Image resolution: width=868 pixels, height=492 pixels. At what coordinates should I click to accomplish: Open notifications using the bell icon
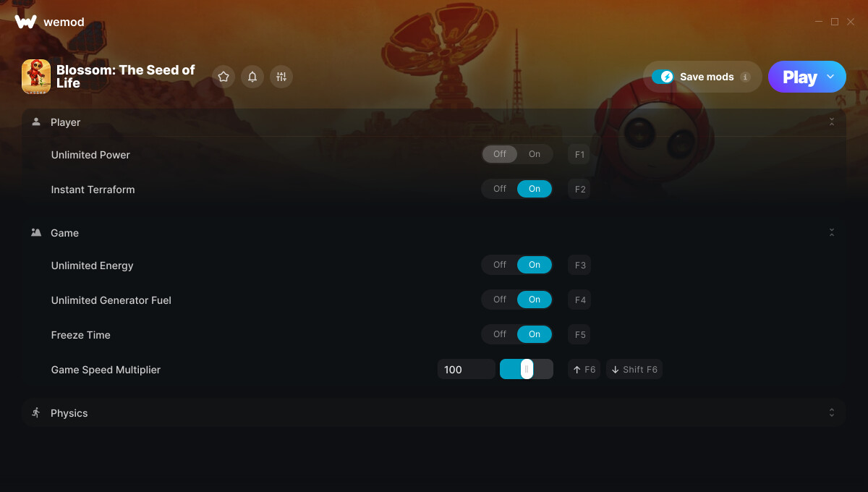click(252, 77)
